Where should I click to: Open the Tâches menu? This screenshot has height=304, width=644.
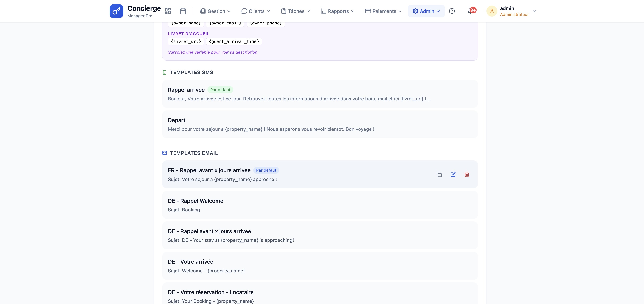[295, 11]
